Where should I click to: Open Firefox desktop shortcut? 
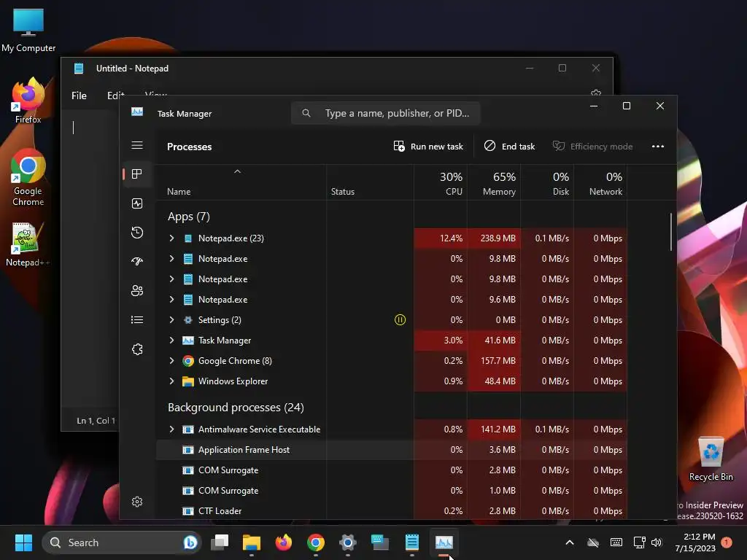28,101
